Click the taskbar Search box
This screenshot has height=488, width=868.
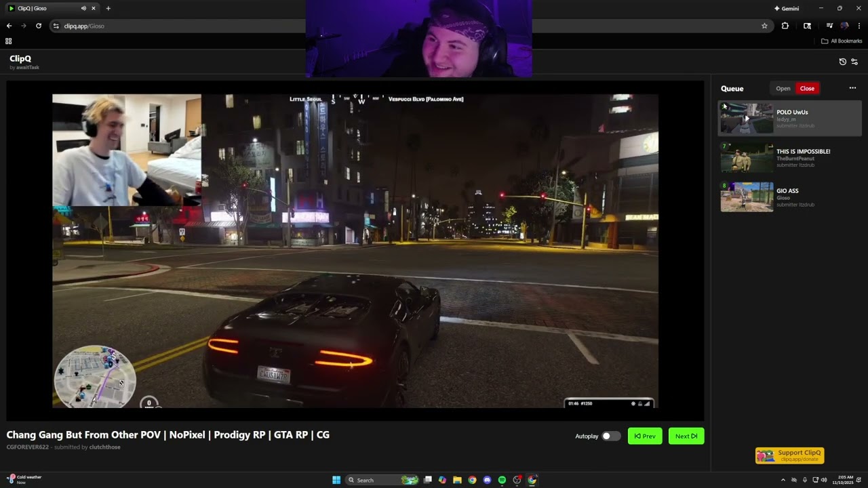[383, 480]
